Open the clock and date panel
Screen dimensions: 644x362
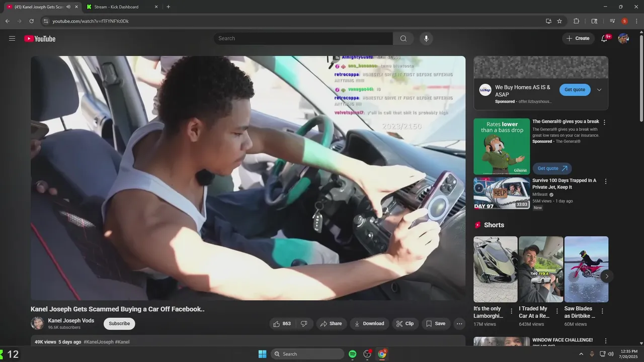pyautogui.click(x=629, y=354)
